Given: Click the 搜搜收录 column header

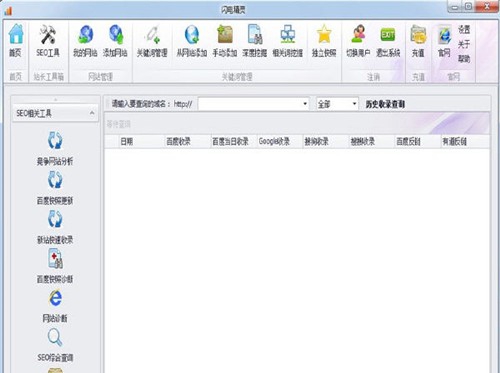Looking at the screenshot, I should [x=371, y=142].
